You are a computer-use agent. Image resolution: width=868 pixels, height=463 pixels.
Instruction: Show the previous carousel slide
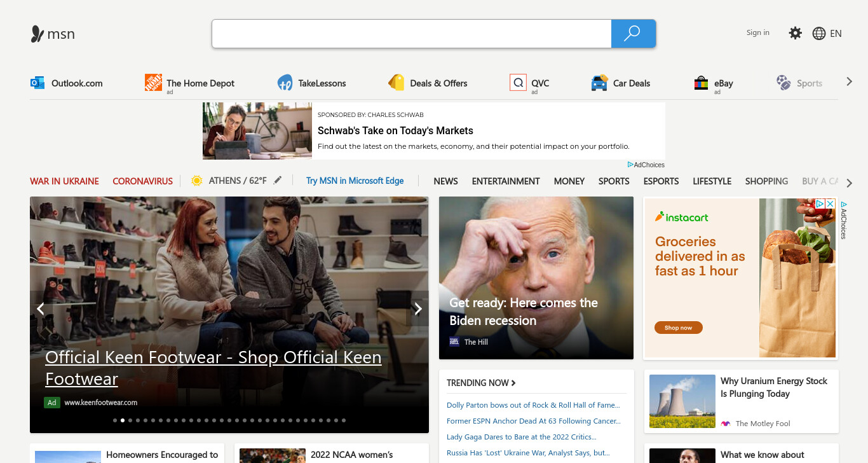40,309
